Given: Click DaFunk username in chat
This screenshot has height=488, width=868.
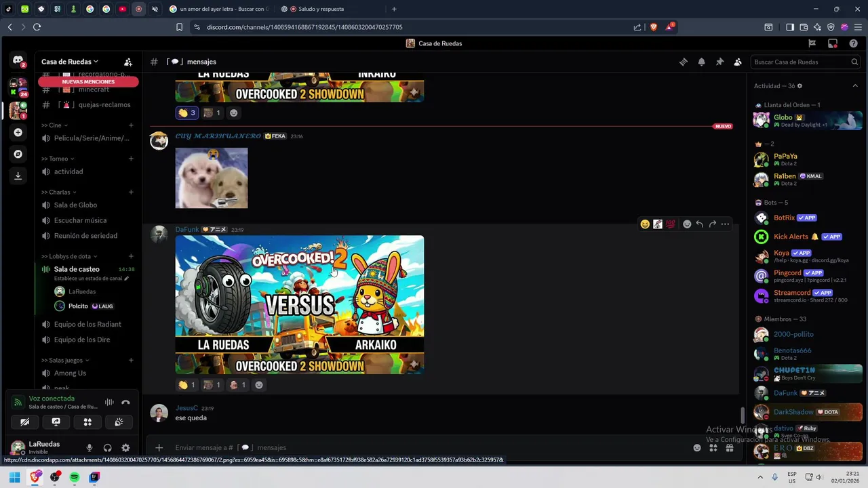Looking at the screenshot, I should click(187, 230).
